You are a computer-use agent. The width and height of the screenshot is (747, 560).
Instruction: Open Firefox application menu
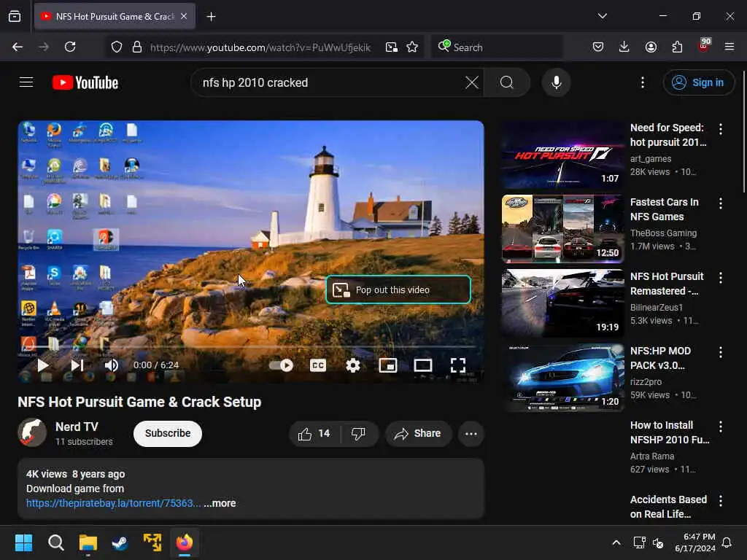729,47
